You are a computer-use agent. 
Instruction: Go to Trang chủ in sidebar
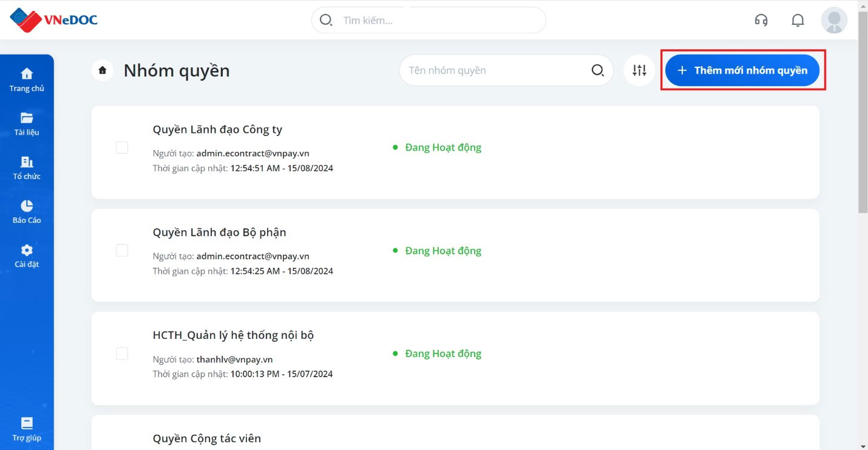click(x=27, y=80)
